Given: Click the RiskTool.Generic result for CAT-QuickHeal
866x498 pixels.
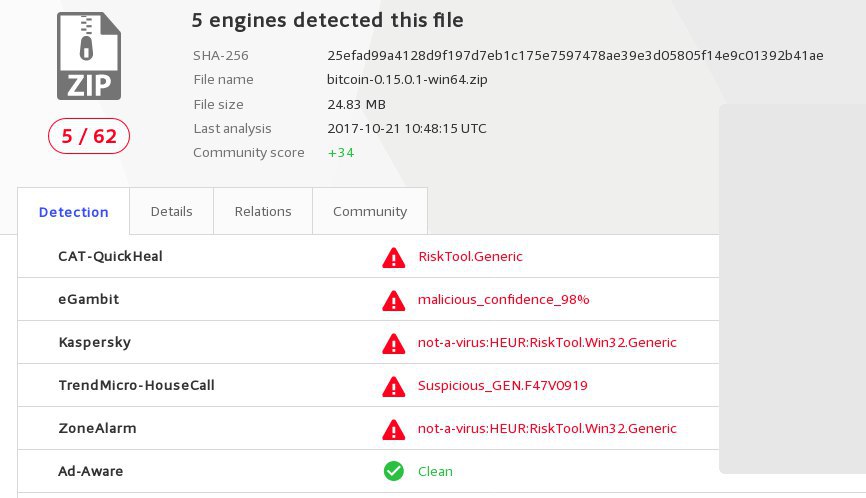Looking at the screenshot, I should [470, 256].
